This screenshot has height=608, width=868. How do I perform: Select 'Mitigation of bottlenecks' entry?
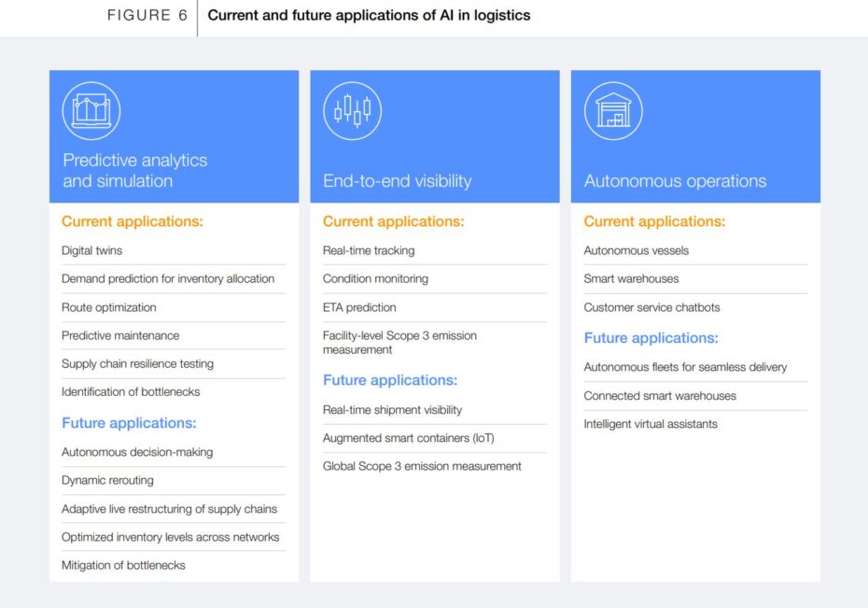pos(123,565)
